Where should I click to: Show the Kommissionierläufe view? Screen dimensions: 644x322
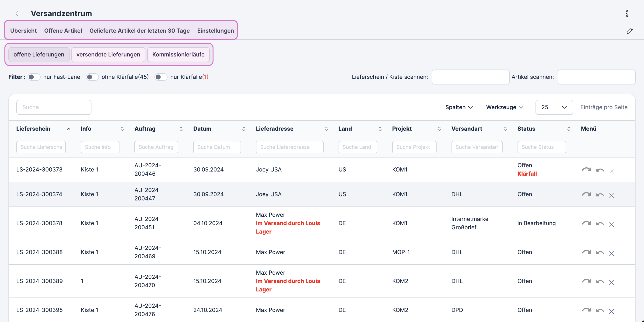tap(178, 55)
